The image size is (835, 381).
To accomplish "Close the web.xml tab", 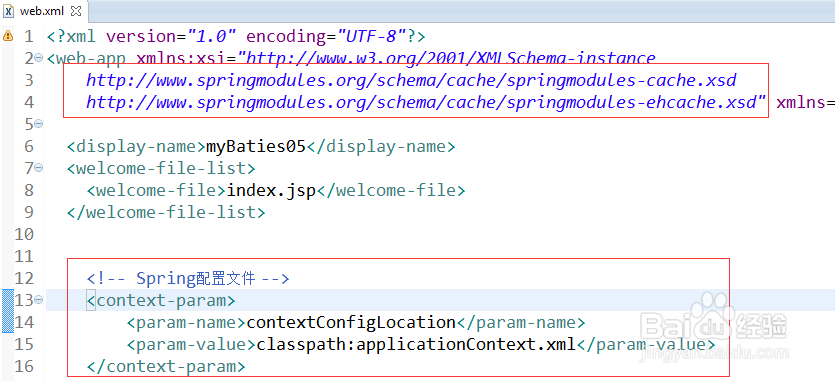I will tap(76, 11).
